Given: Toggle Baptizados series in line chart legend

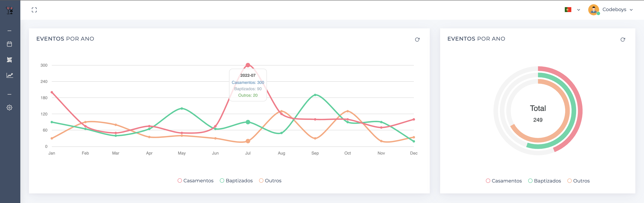Looking at the screenshot, I should (x=236, y=181).
